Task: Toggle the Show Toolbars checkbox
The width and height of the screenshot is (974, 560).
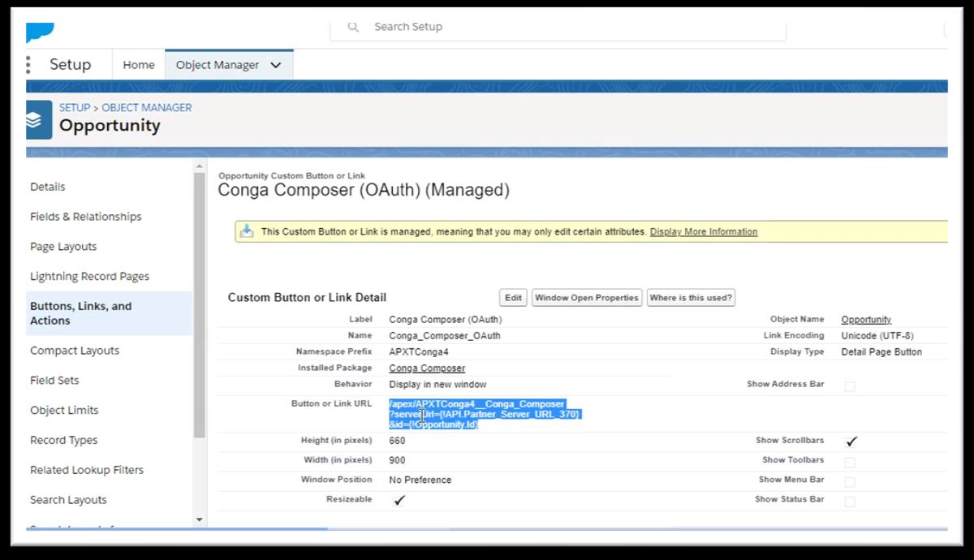Action: [850, 463]
